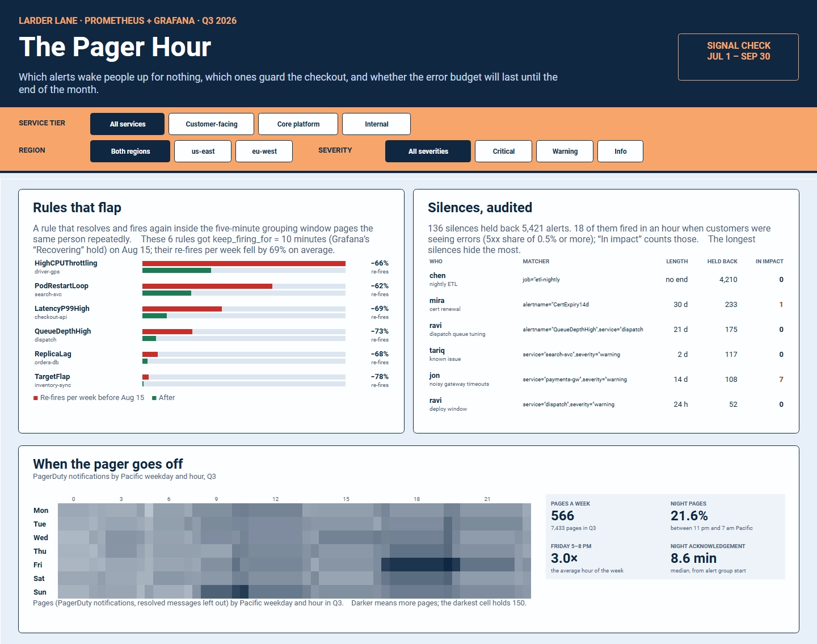Open ravi's deploy window silence
The width and height of the screenshot is (817, 644).
point(607,405)
